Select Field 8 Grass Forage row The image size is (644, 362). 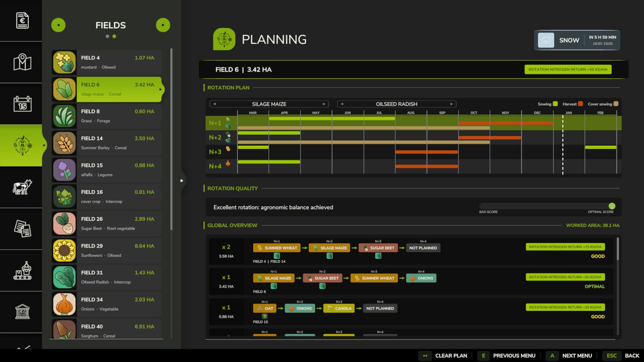coord(107,116)
